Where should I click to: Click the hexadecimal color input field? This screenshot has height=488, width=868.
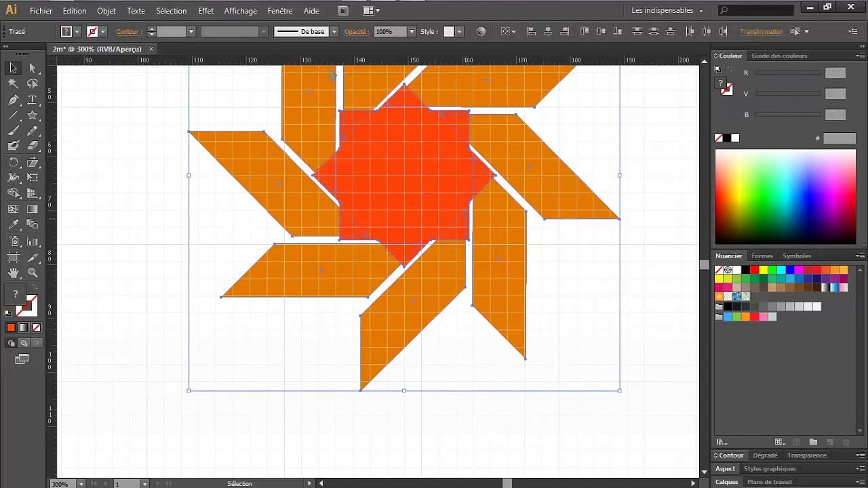[840, 138]
